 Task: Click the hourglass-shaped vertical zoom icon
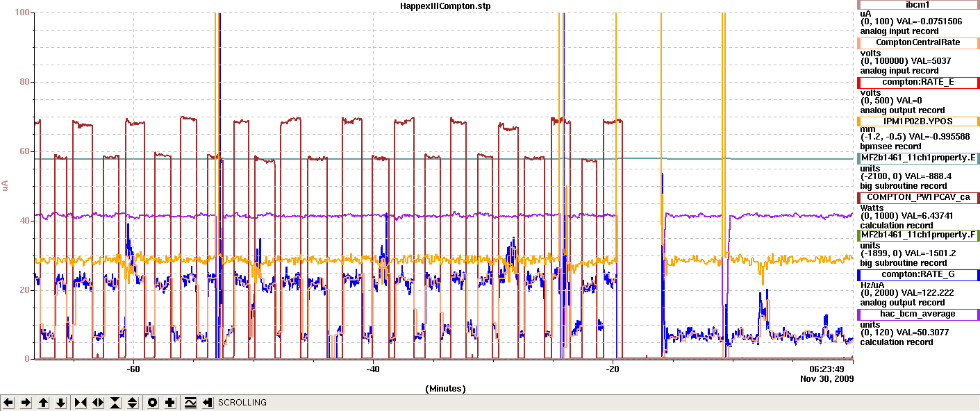115,403
